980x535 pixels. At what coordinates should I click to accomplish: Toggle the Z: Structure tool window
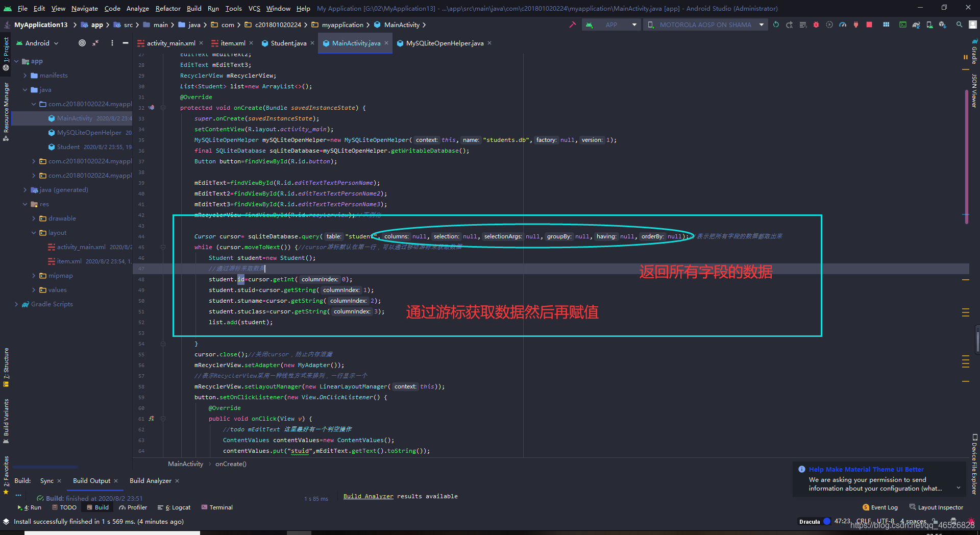coord(6,368)
